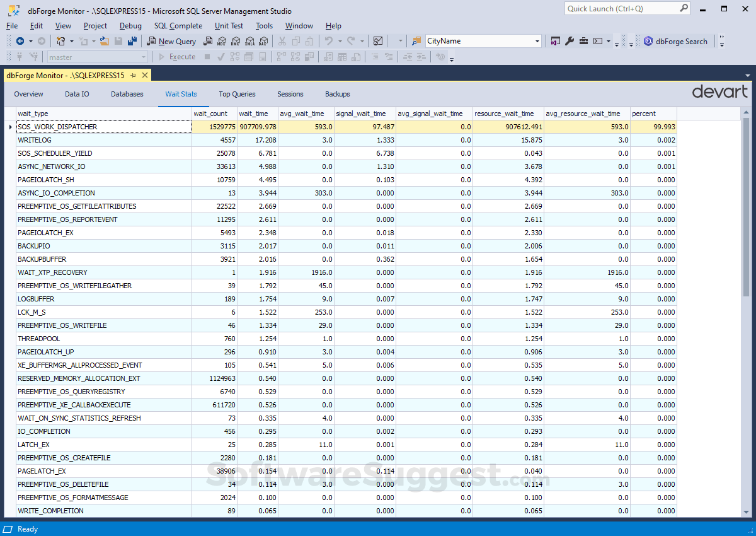The image size is (756, 536).
Task: Close the dbForge Monitor document tab
Action: coord(144,75)
